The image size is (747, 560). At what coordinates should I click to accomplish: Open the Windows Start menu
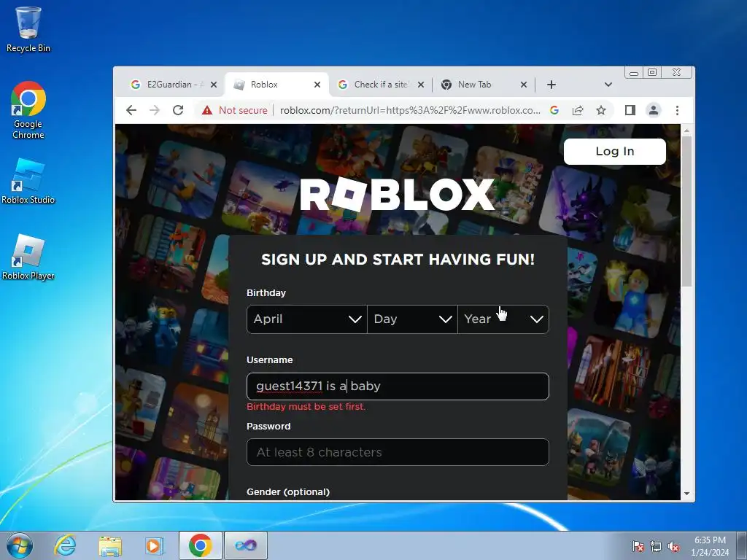(x=20, y=545)
